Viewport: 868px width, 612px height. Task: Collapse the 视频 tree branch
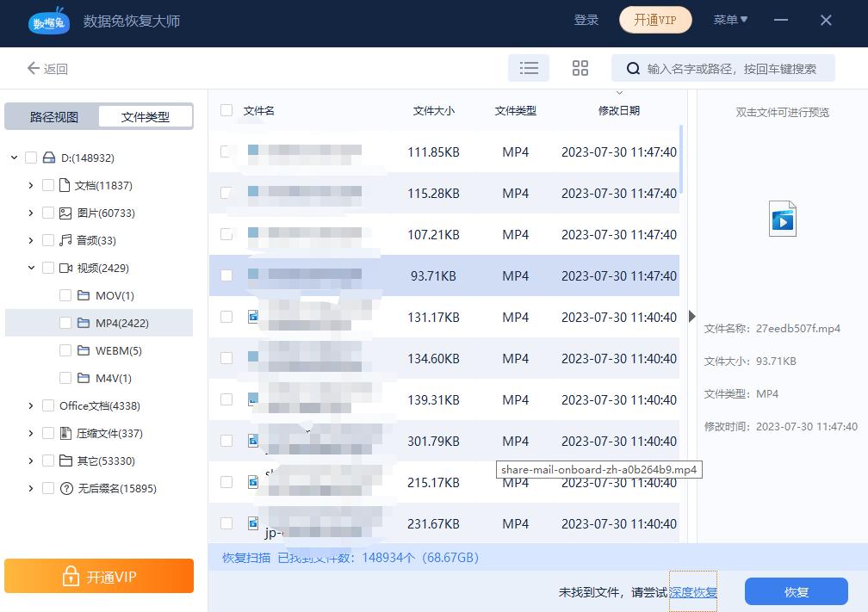[x=31, y=268]
